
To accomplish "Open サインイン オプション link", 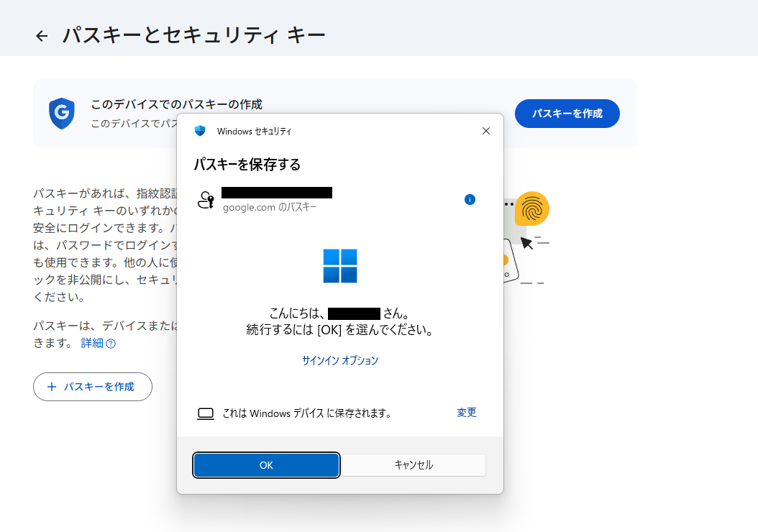I will point(340,360).
